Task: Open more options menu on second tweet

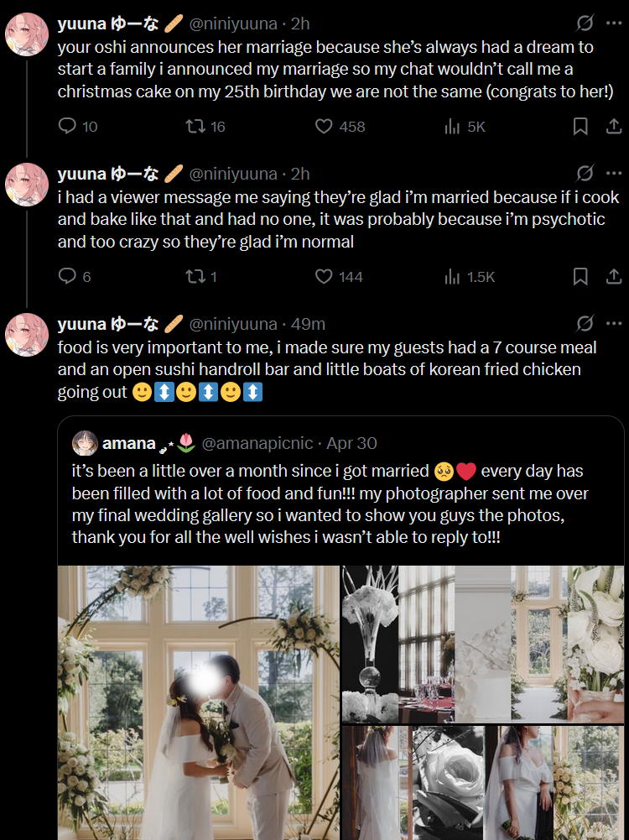Action: click(x=614, y=174)
